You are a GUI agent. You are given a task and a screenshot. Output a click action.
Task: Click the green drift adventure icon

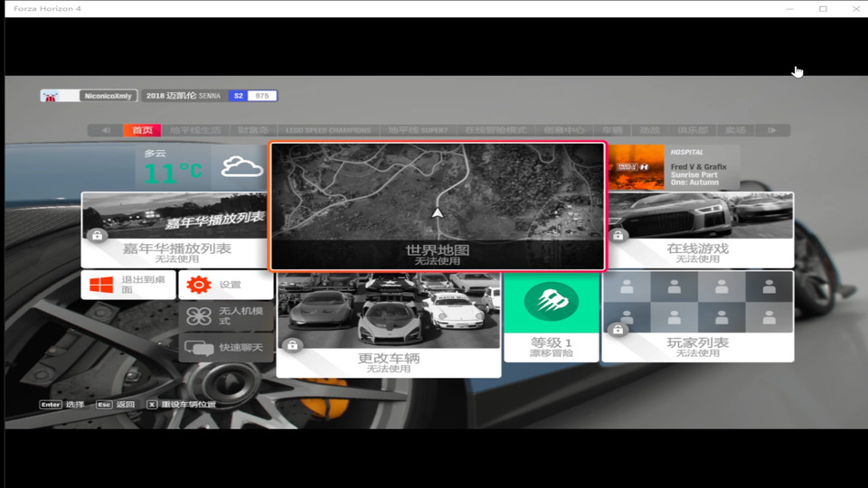pos(552,302)
